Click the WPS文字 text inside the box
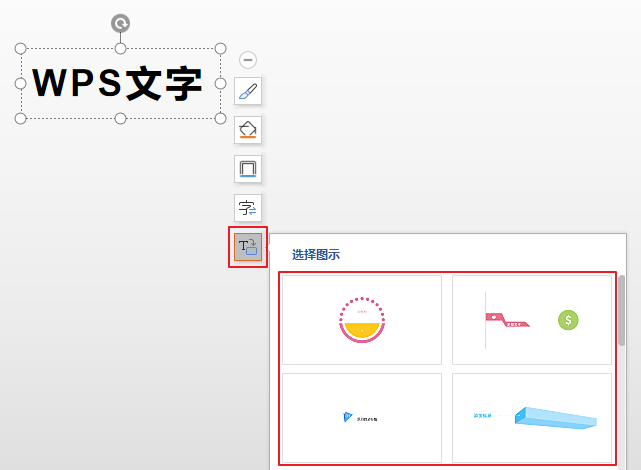Viewport: 641px width, 470px height. point(117,83)
